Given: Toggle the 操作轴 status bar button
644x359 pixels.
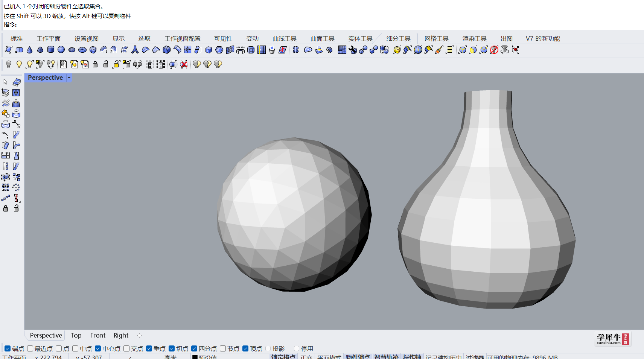Looking at the screenshot, I should (412, 357).
